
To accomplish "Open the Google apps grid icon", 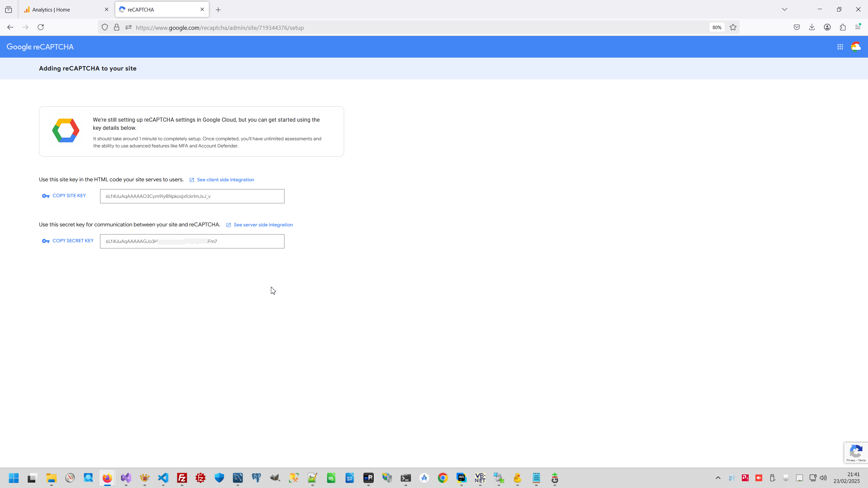I will tap(840, 47).
